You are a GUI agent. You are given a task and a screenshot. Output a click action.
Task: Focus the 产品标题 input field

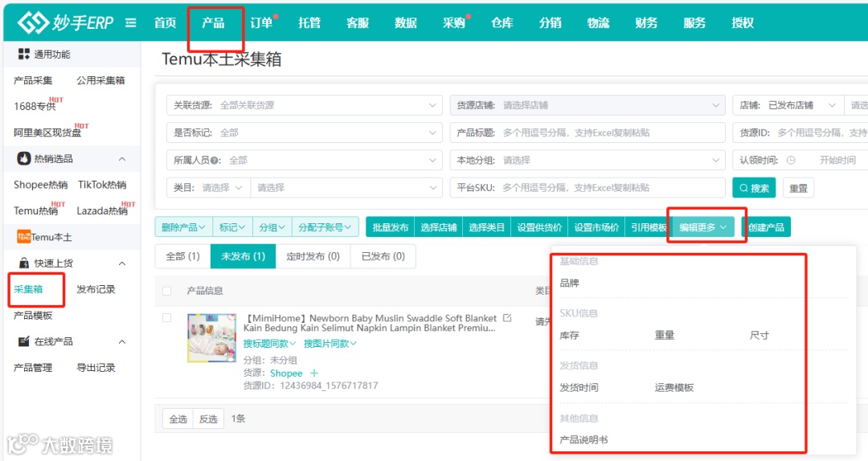pyautogui.click(x=588, y=133)
